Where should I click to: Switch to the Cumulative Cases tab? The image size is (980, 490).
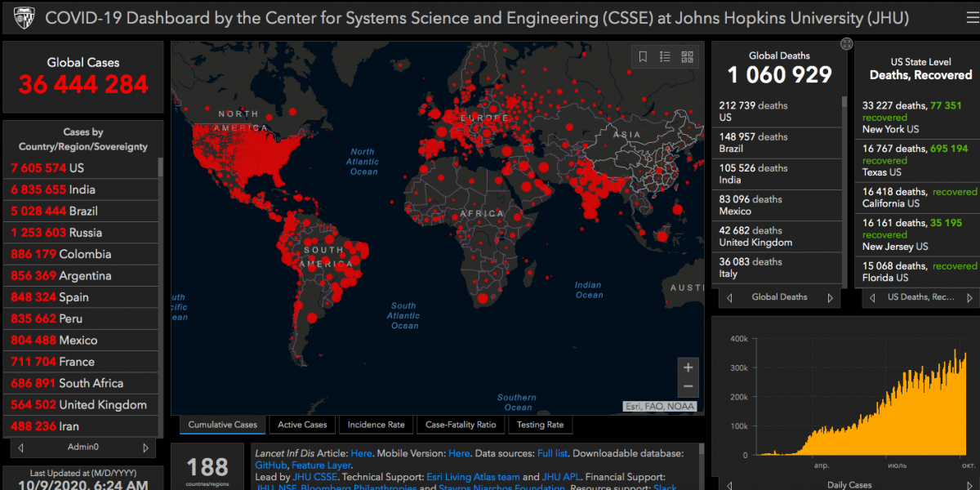coord(222,425)
